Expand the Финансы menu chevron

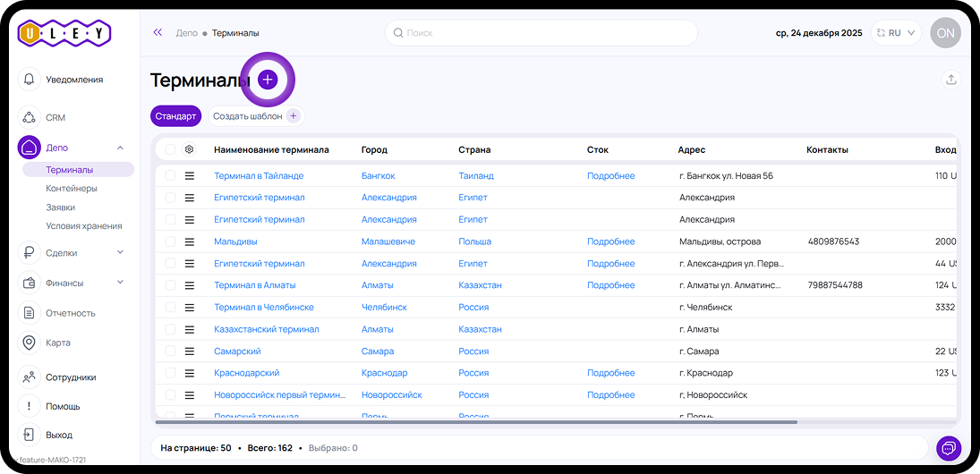pos(121,283)
